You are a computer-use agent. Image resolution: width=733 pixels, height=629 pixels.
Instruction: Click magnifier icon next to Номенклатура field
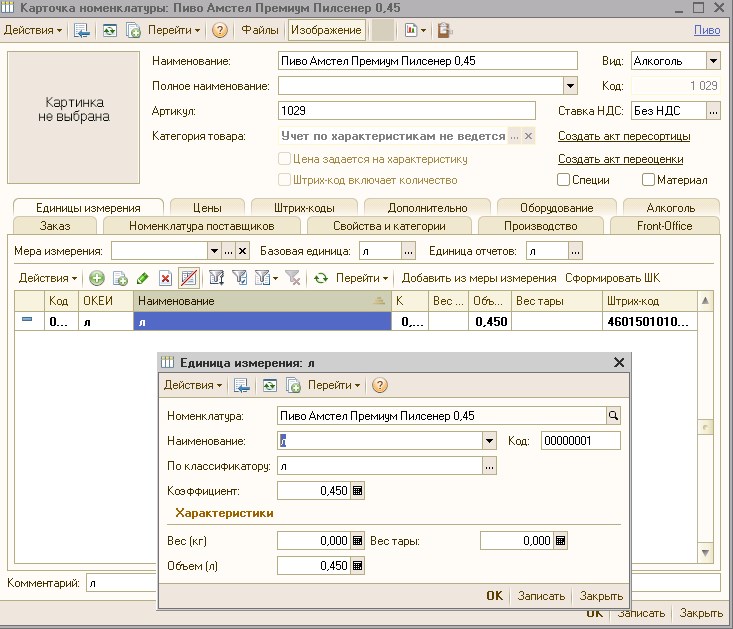pyautogui.click(x=614, y=415)
